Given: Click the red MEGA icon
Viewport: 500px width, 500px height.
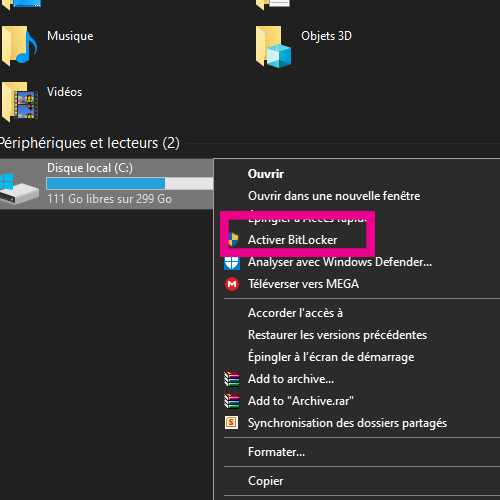Looking at the screenshot, I should (232, 284).
